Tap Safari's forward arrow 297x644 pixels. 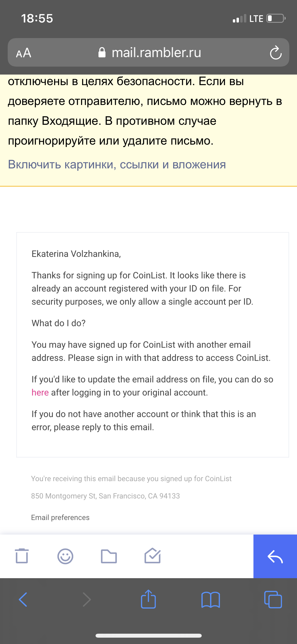point(87,600)
